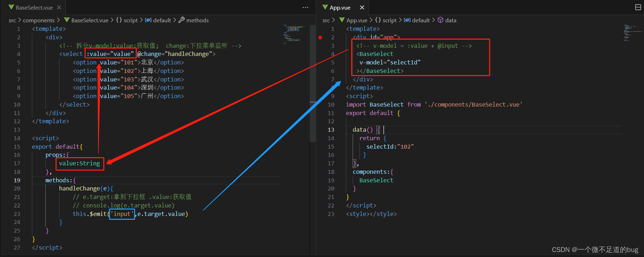Switch to the BaseSelect.vue tab

tap(35, 7)
